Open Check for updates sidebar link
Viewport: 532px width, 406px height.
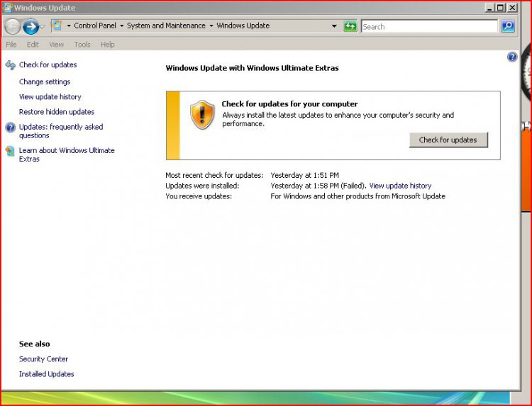click(x=48, y=64)
